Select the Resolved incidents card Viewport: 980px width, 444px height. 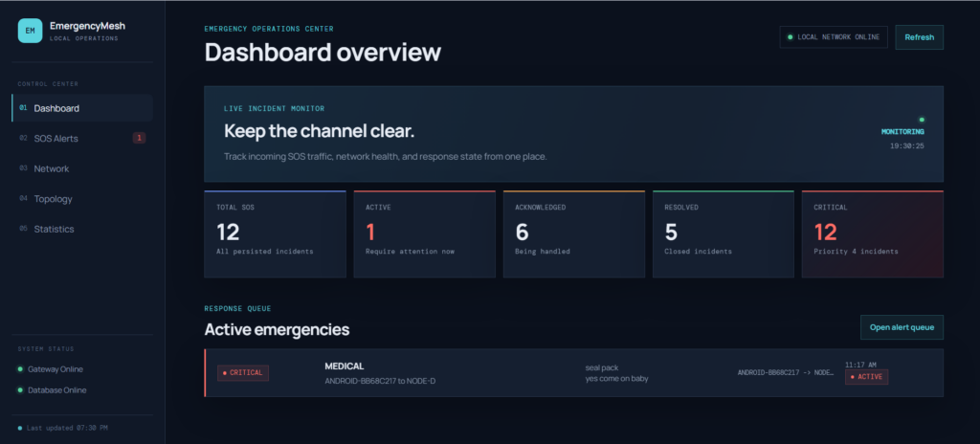(x=724, y=233)
